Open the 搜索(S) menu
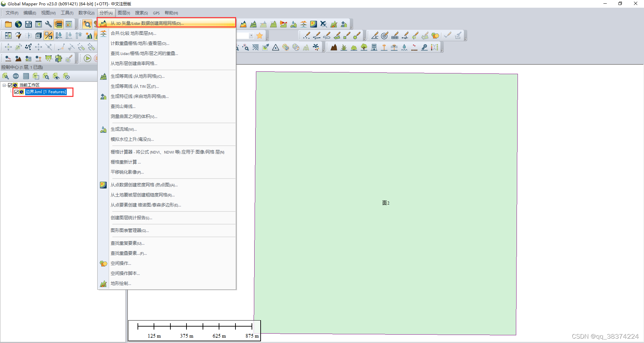This screenshot has height=343, width=644. (x=142, y=13)
